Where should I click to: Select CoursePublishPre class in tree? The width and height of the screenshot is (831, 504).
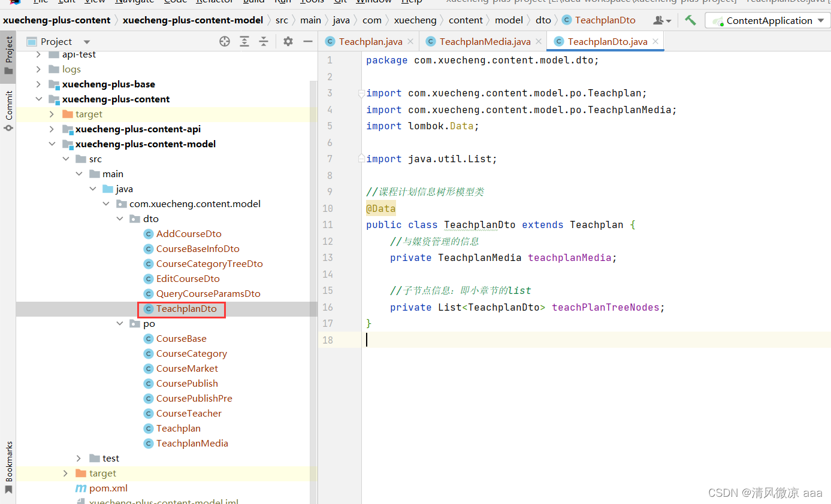194,398
